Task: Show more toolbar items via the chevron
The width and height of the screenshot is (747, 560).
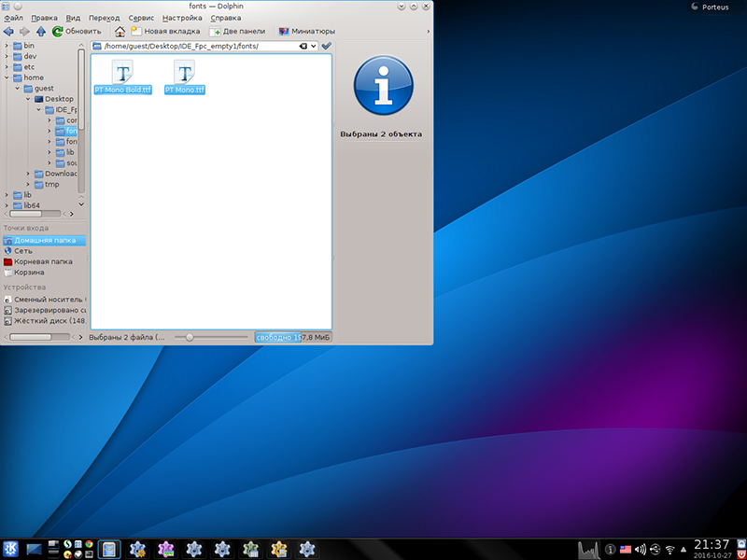Action: 428,32
